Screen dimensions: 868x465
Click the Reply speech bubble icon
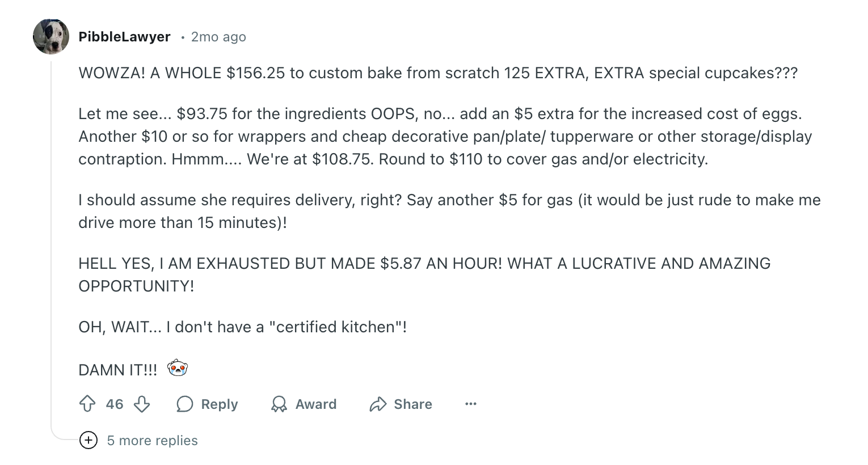click(x=184, y=404)
